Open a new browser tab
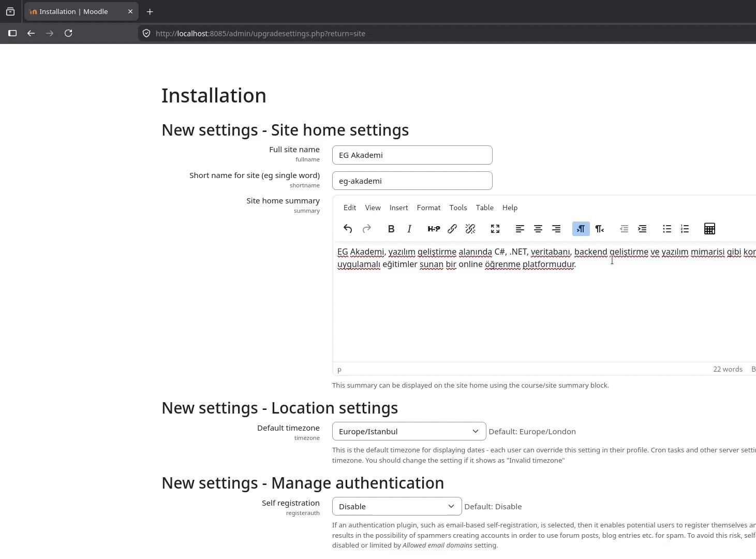 coord(150,11)
